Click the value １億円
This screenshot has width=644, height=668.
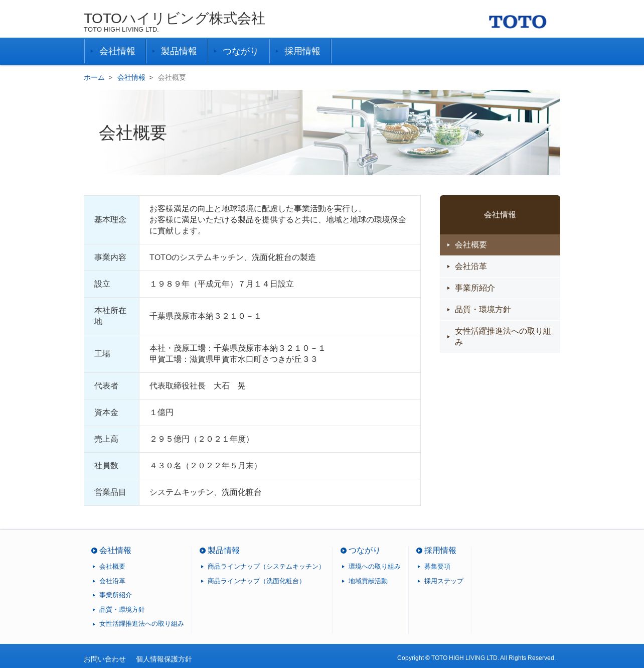pyautogui.click(x=162, y=413)
